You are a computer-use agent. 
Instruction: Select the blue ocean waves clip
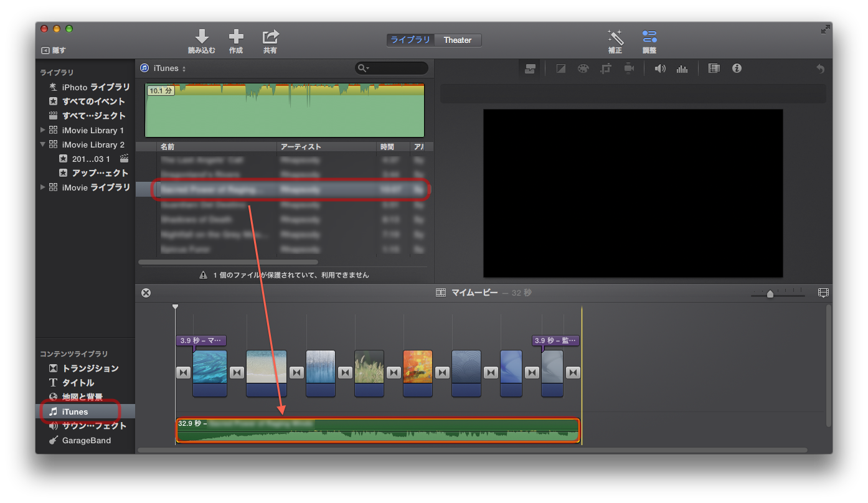pyautogui.click(x=210, y=373)
